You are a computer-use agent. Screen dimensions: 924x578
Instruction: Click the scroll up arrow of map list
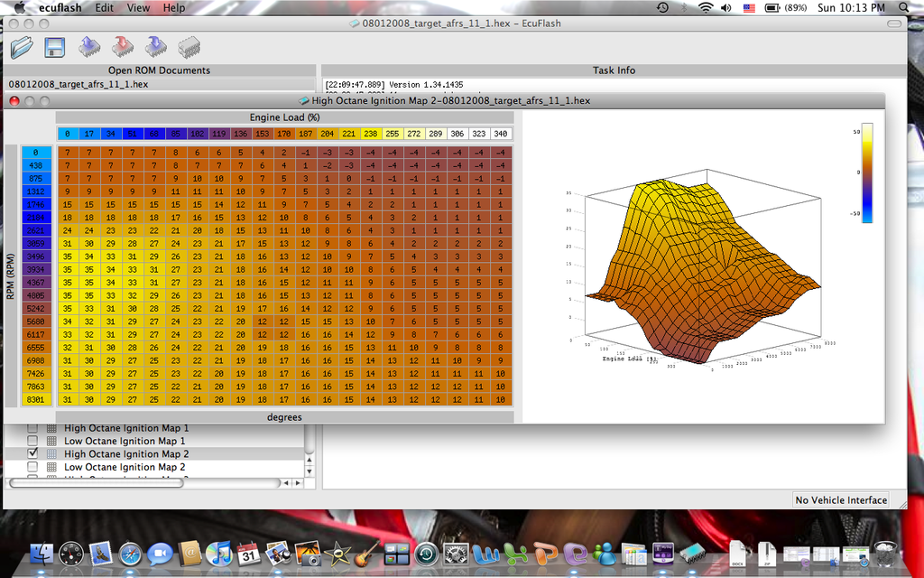click(310, 460)
